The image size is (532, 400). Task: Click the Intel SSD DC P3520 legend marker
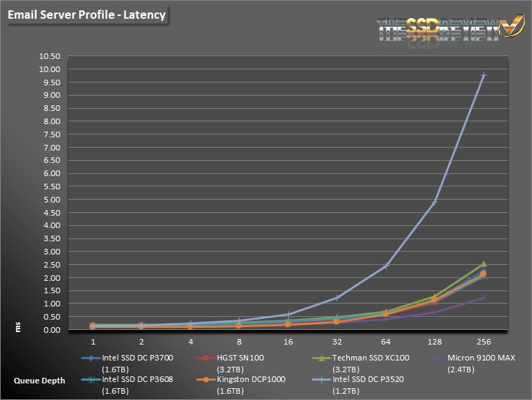321,380
